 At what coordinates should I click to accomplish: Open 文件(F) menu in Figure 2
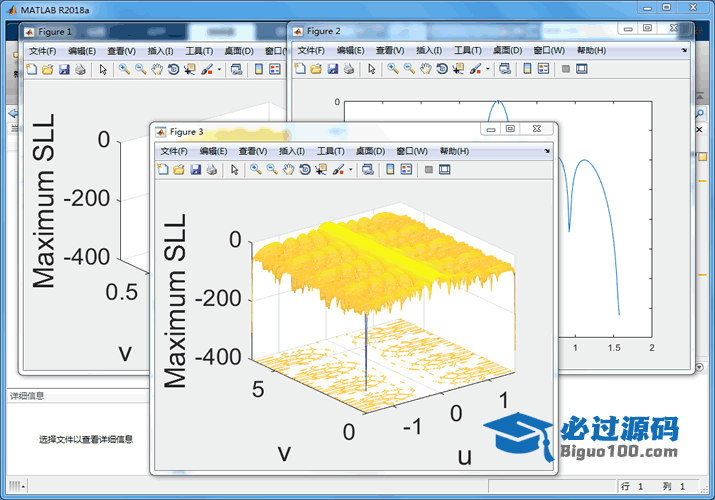point(311,50)
